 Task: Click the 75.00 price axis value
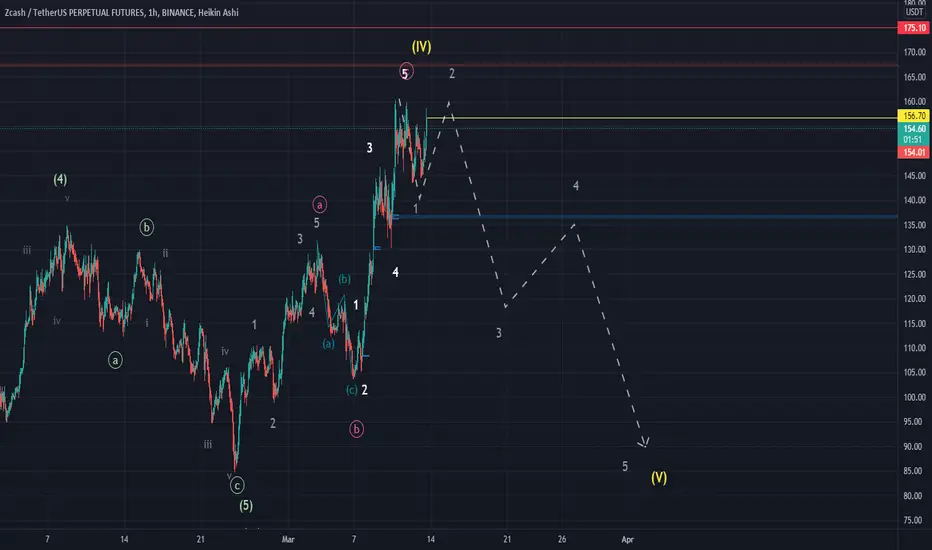(x=914, y=520)
